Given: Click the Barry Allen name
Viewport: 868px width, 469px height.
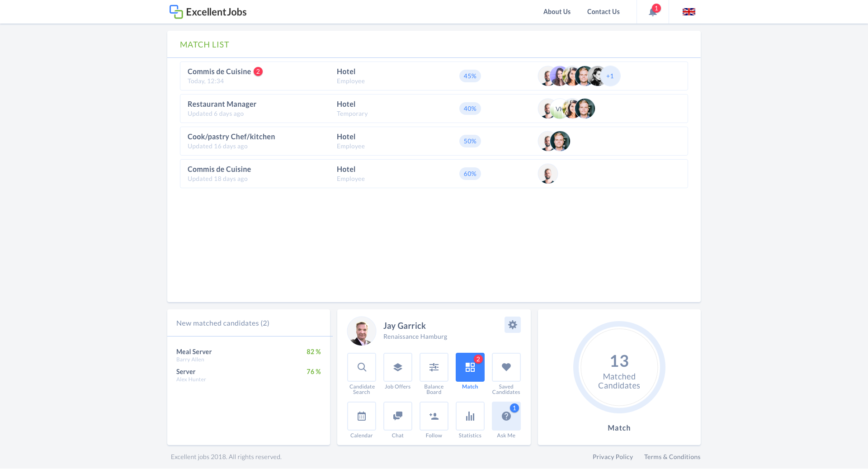Looking at the screenshot, I should (190, 360).
